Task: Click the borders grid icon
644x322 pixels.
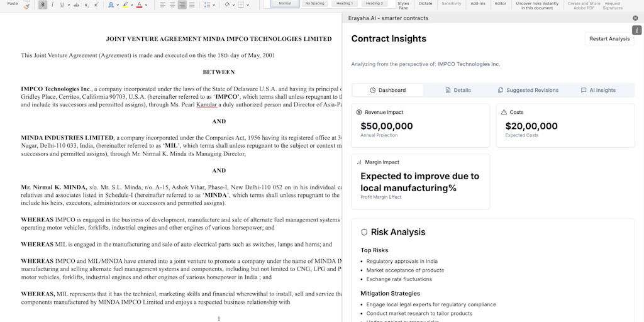Action: (x=241, y=5)
